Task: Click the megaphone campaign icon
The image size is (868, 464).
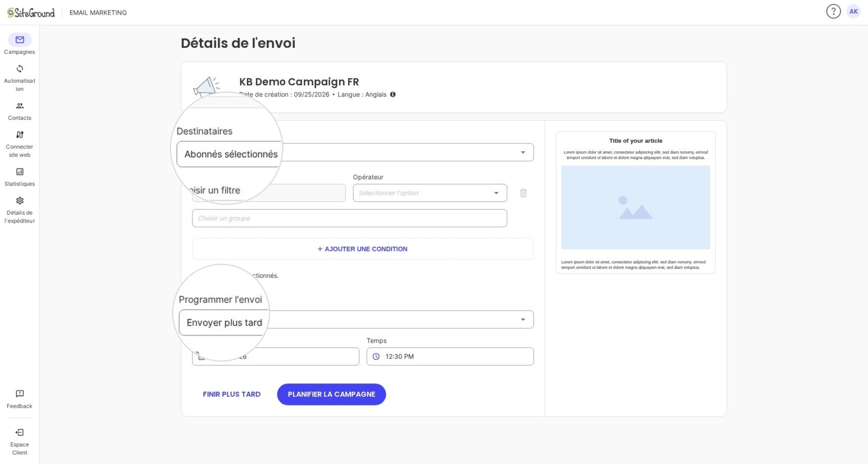Action: 207,86
